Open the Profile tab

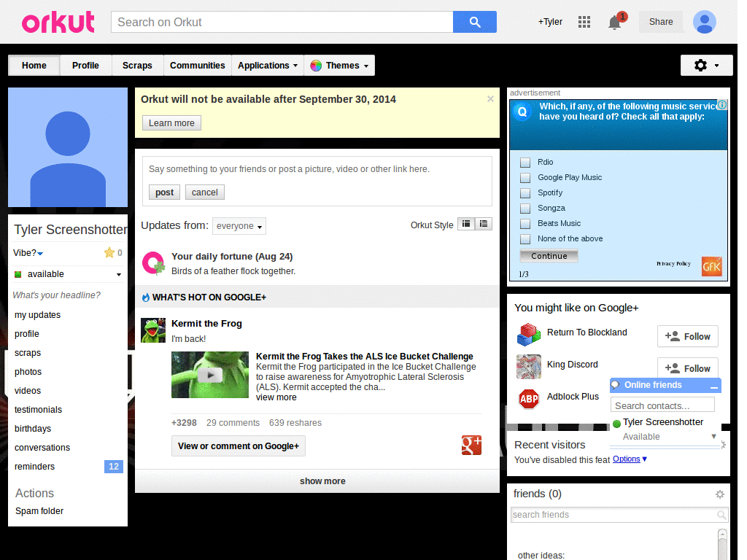[x=86, y=65]
